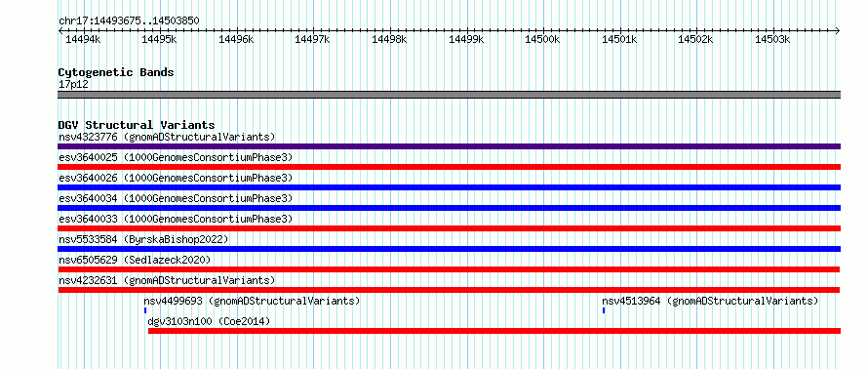Click the nsv4323776 gnomAD variant label
The image size is (868, 369).
(x=167, y=137)
